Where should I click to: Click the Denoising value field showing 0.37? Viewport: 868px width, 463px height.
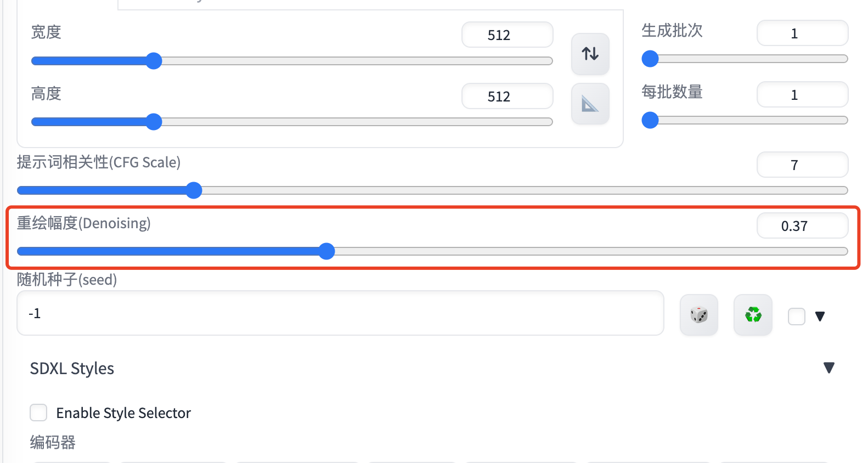tap(803, 225)
